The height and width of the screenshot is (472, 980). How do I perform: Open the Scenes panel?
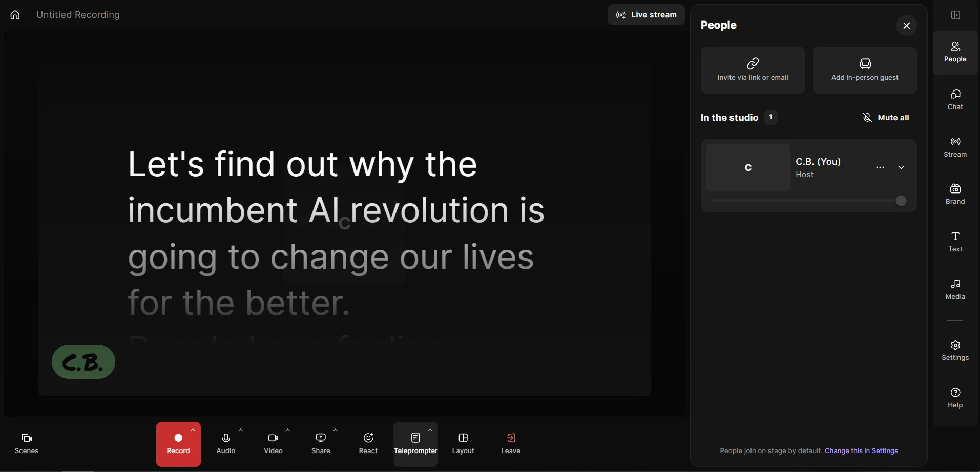click(x=27, y=444)
